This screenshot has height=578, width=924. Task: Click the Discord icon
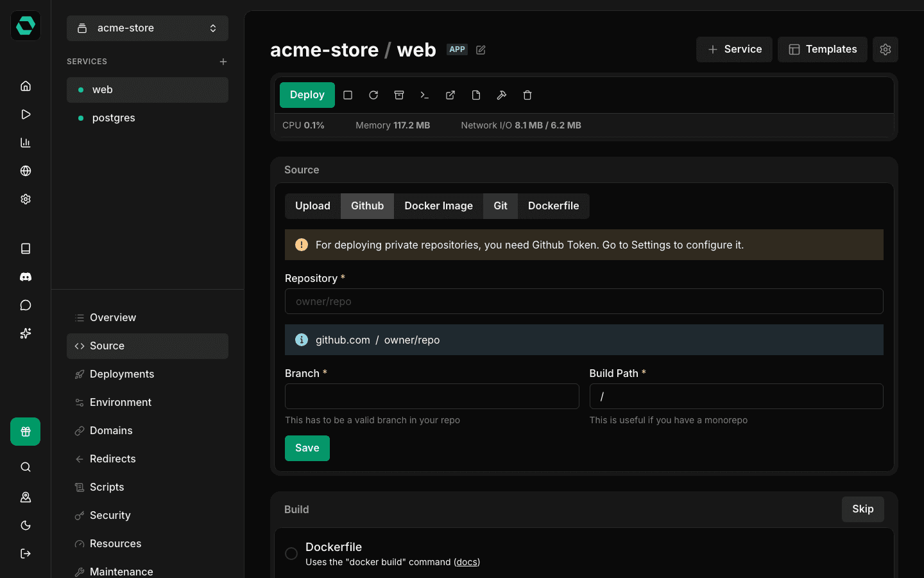[26, 277]
